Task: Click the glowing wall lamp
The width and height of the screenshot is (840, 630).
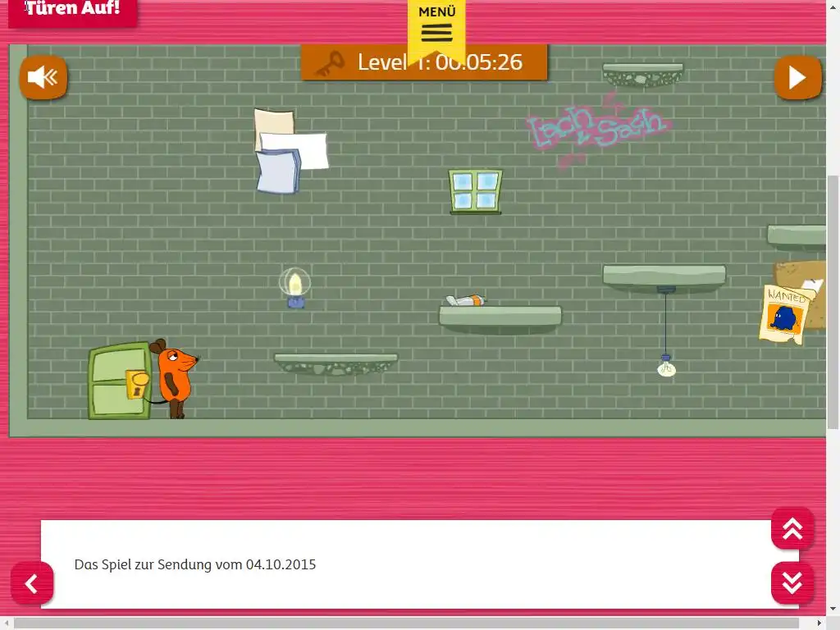Action: [294, 288]
